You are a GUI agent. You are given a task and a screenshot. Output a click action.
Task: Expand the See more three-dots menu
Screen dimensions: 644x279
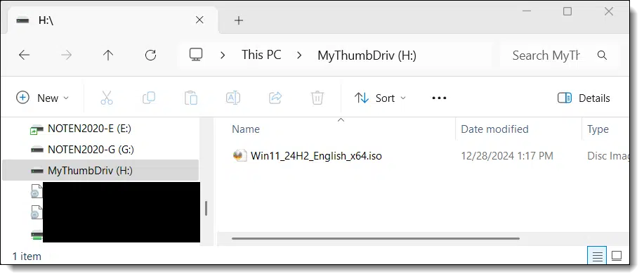click(x=439, y=98)
